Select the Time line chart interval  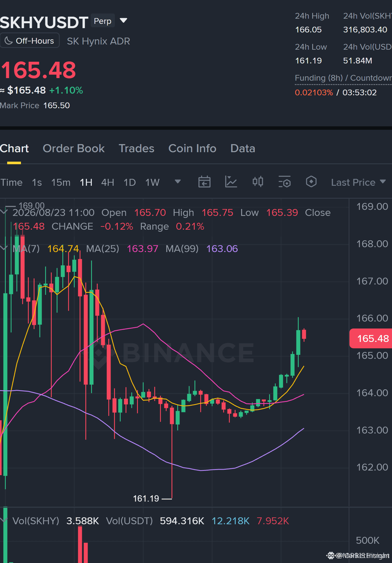point(11,182)
